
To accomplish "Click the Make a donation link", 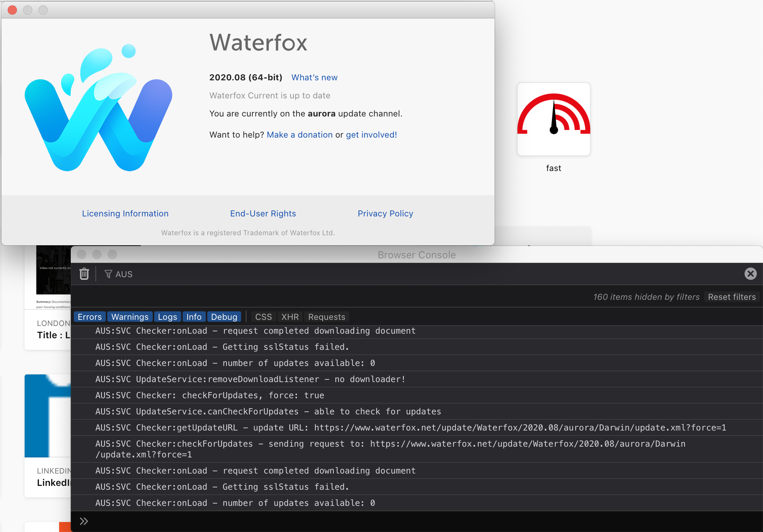I will [300, 135].
